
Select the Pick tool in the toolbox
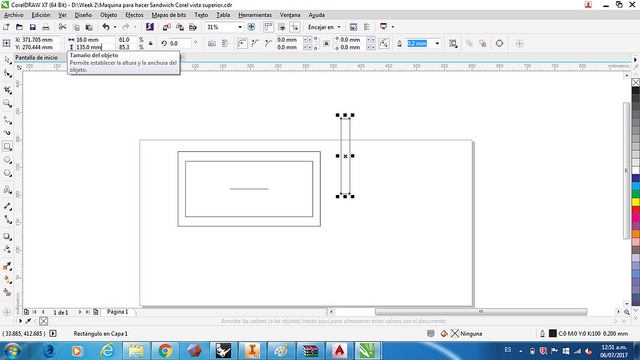tap(7, 60)
